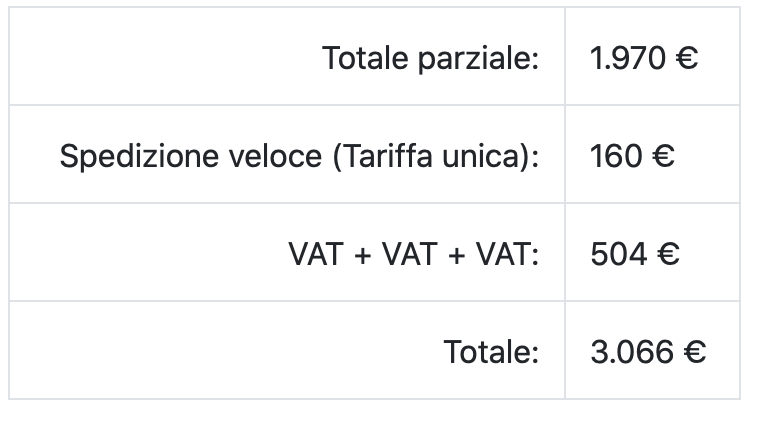This screenshot has height=422, width=768.
Task: Click the final Totale label
Action: pos(491,352)
